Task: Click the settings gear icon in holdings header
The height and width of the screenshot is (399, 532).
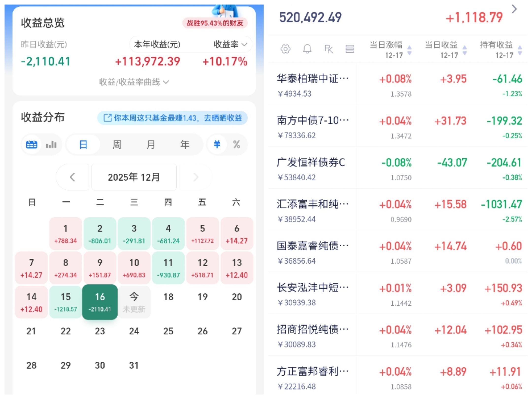Action: coord(285,49)
